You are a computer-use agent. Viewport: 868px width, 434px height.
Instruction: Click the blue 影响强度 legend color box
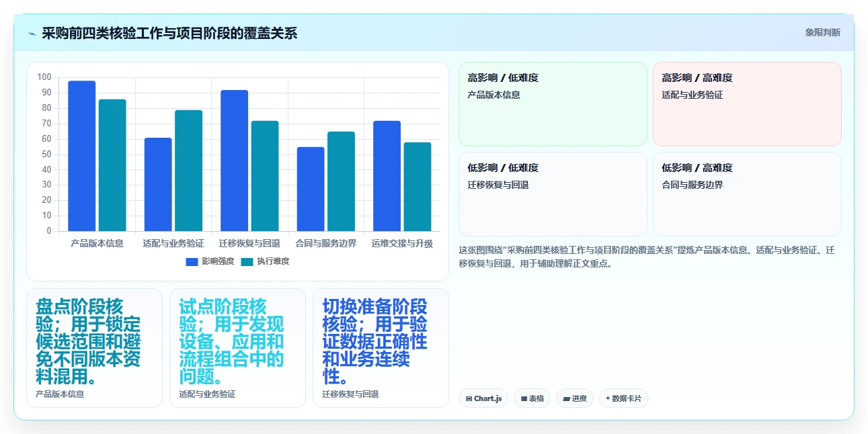coord(192,262)
